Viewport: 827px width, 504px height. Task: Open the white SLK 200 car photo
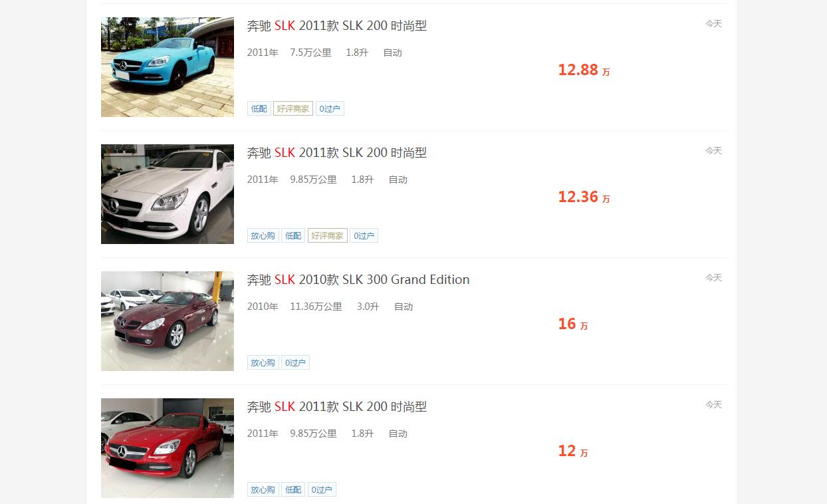point(168,194)
